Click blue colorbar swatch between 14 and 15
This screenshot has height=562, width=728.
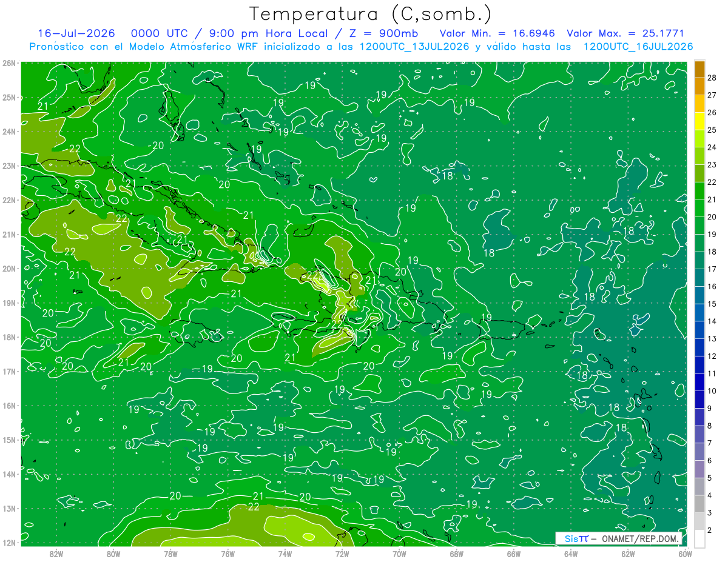click(699, 313)
